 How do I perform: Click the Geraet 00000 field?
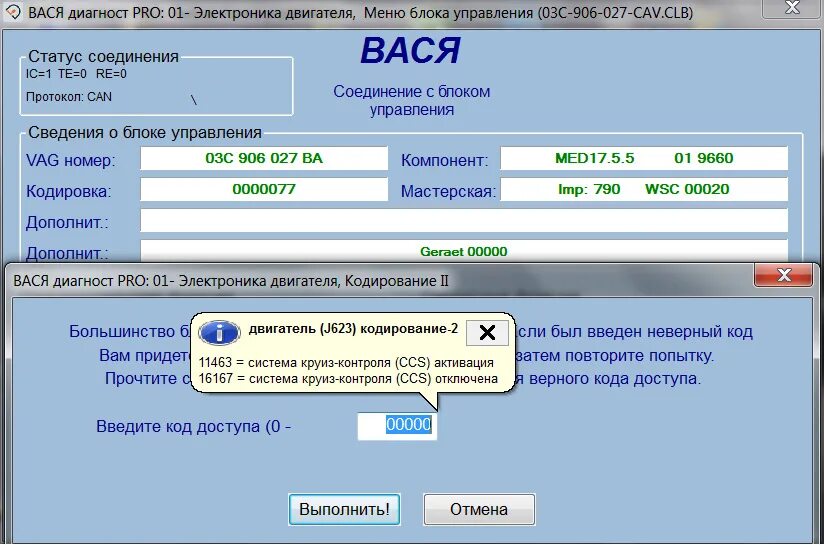[x=464, y=251]
